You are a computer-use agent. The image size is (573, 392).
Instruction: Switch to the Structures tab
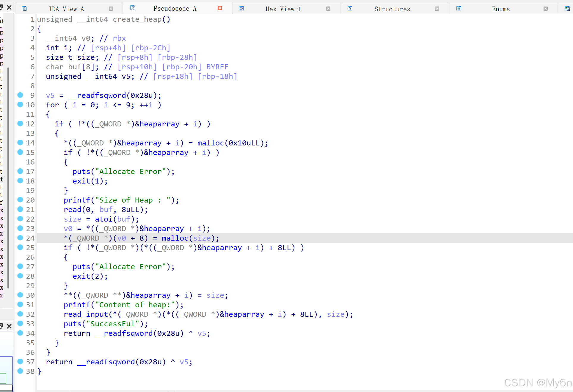(x=392, y=9)
